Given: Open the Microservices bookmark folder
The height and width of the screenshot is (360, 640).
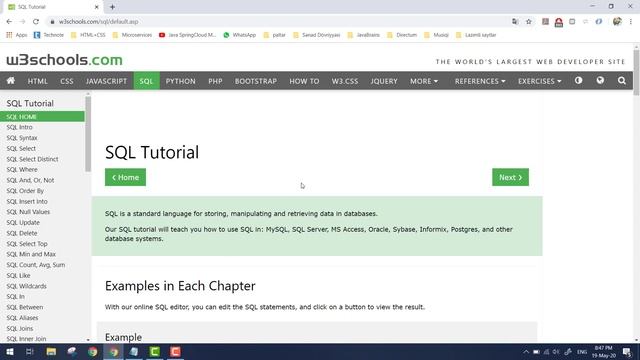Looking at the screenshot, I should pyautogui.click(x=132, y=35).
